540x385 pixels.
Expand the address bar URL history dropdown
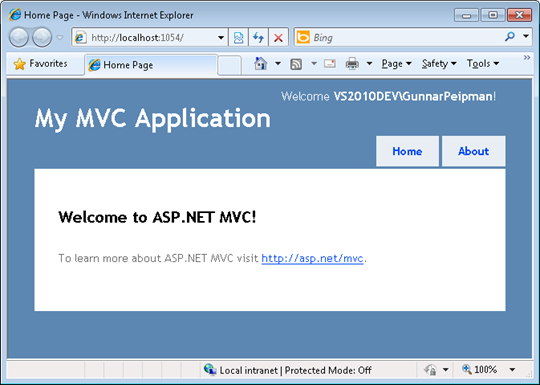(x=221, y=38)
